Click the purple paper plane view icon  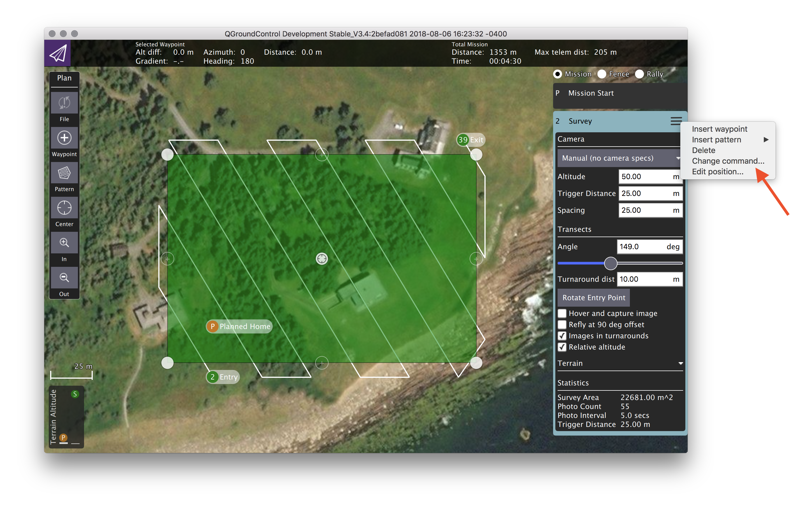click(57, 53)
